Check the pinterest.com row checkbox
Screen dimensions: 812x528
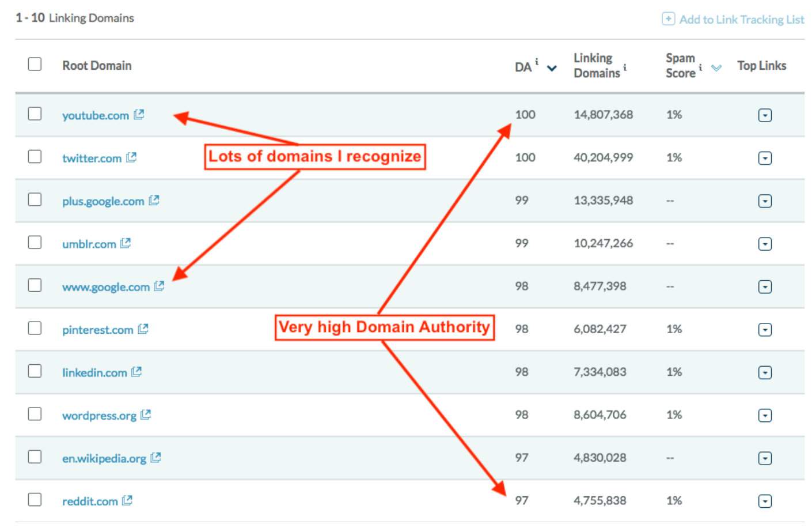tap(35, 328)
